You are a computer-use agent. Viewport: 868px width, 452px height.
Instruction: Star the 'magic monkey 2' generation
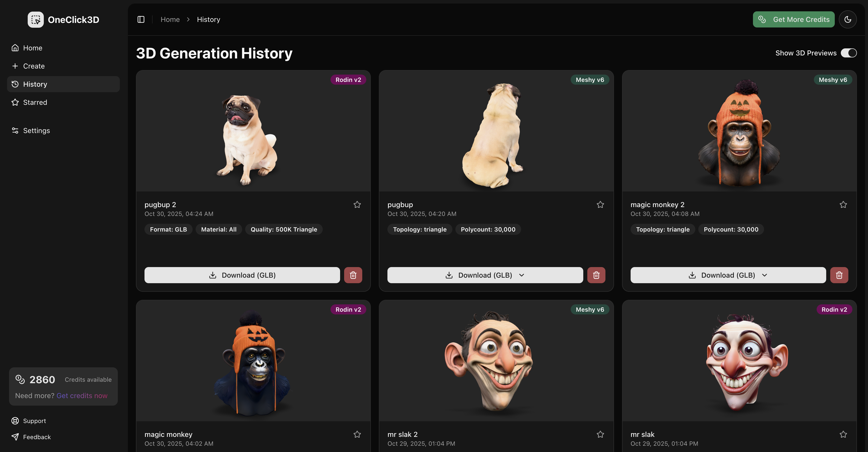pyautogui.click(x=843, y=204)
